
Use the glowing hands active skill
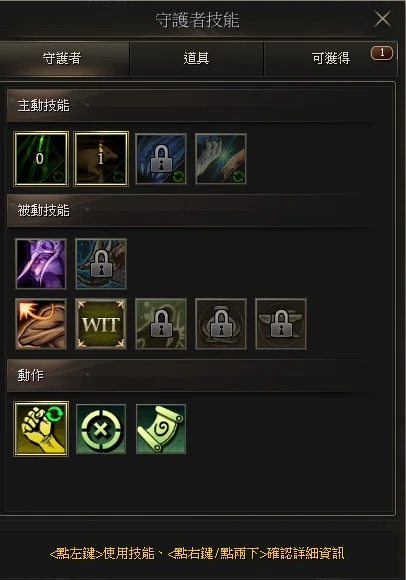click(221, 159)
